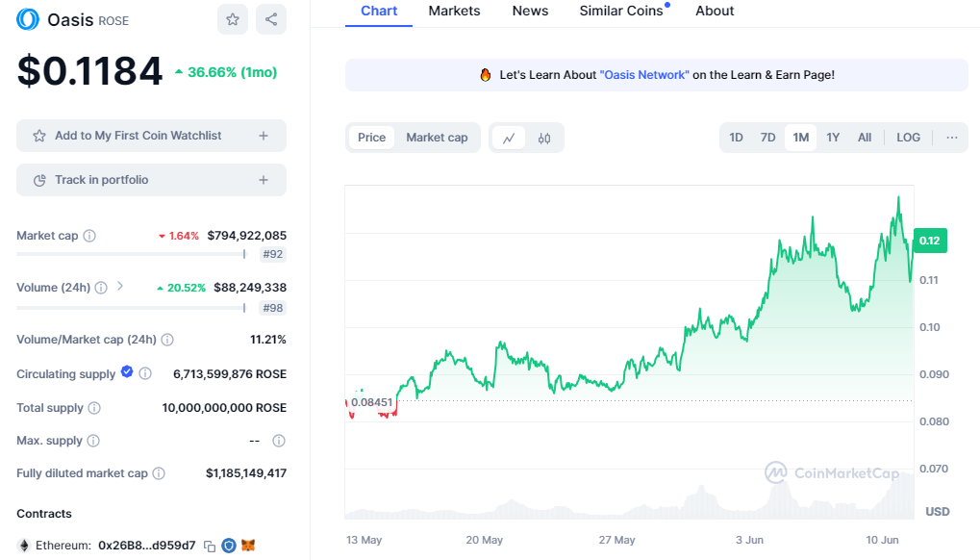
Task: Click the 0.12 current price label
Action: pyautogui.click(x=929, y=241)
